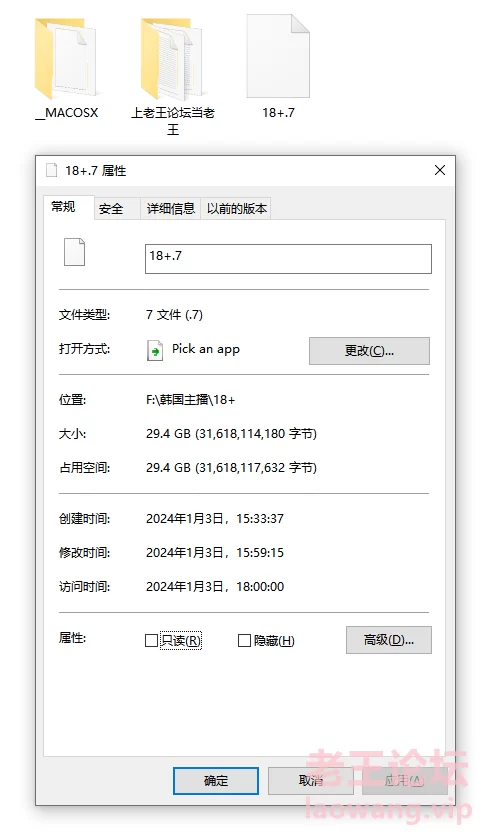Open the 以前的版本 tab
The width and height of the screenshot is (492, 834).
click(x=237, y=208)
